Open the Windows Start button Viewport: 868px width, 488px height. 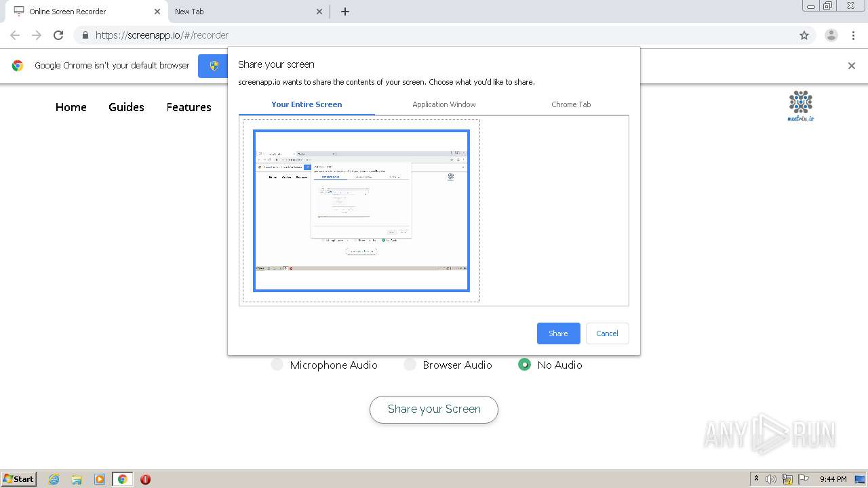(19, 479)
